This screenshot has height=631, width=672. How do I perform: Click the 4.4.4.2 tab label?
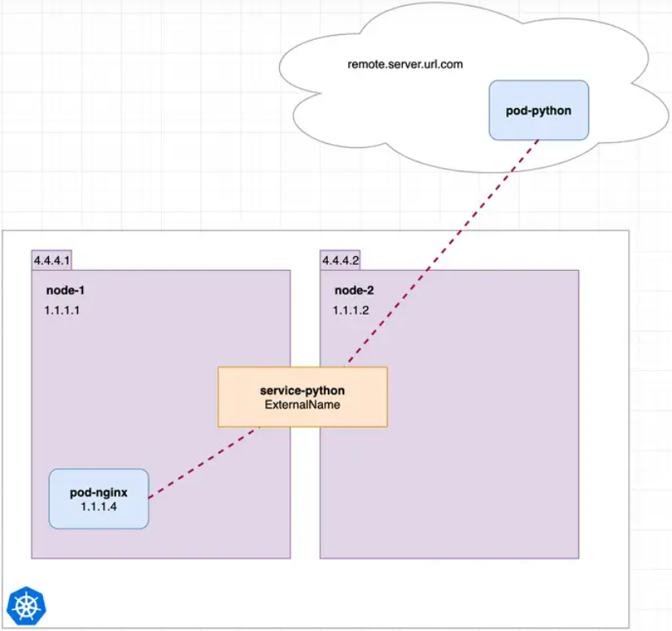(x=340, y=260)
